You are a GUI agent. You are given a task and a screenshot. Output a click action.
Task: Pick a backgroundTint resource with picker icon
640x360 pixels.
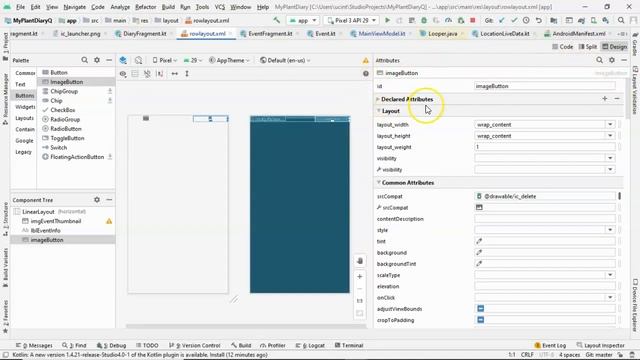tap(479, 264)
